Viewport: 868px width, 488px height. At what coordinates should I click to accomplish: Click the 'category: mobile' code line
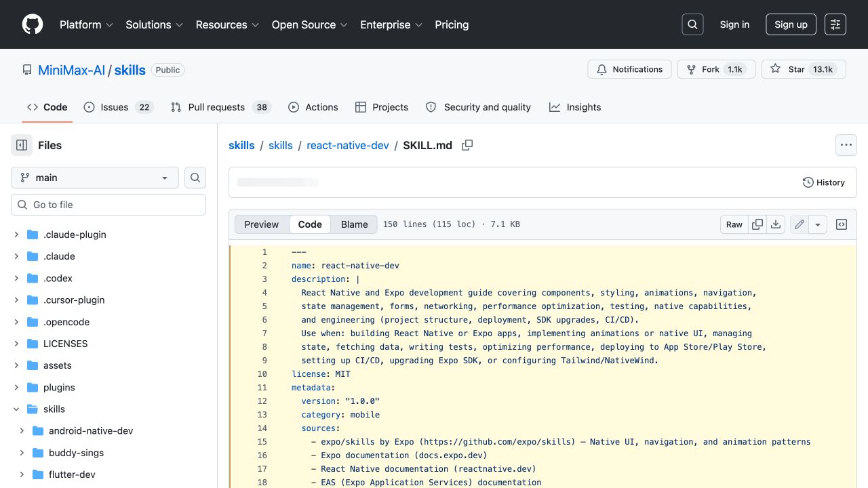(x=340, y=415)
